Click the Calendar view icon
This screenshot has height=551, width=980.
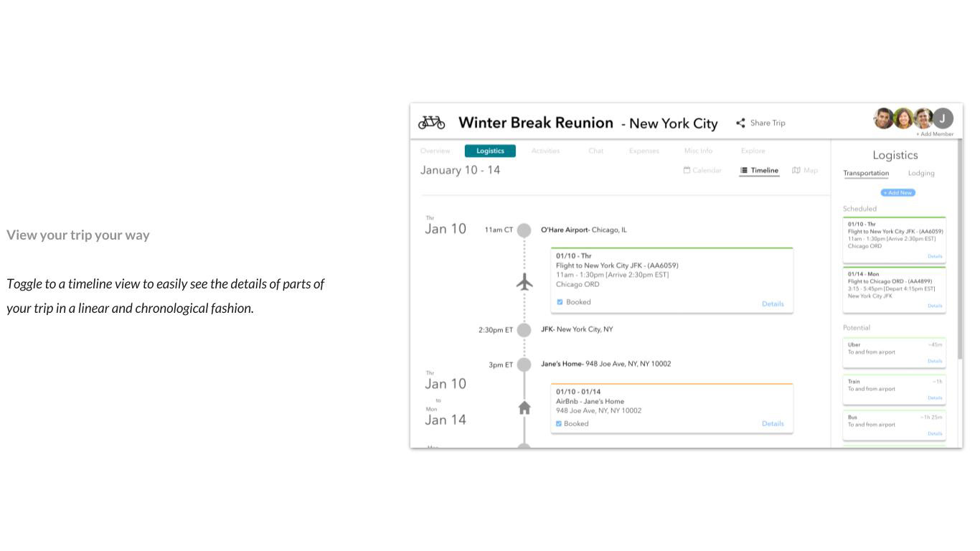tap(687, 171)
